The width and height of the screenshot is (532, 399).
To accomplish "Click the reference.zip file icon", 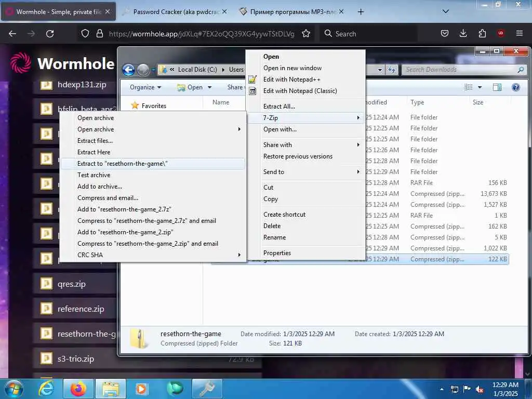I will pos(46,309).
